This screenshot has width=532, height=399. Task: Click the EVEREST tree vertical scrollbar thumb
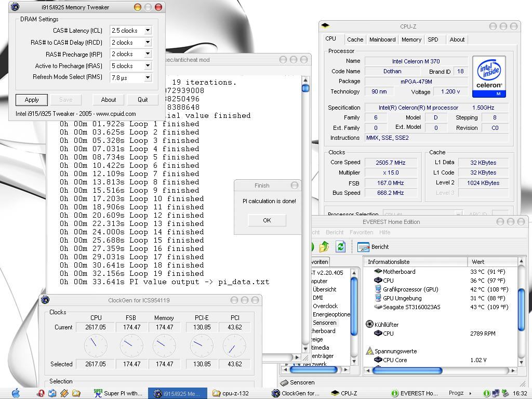point(354,306)
